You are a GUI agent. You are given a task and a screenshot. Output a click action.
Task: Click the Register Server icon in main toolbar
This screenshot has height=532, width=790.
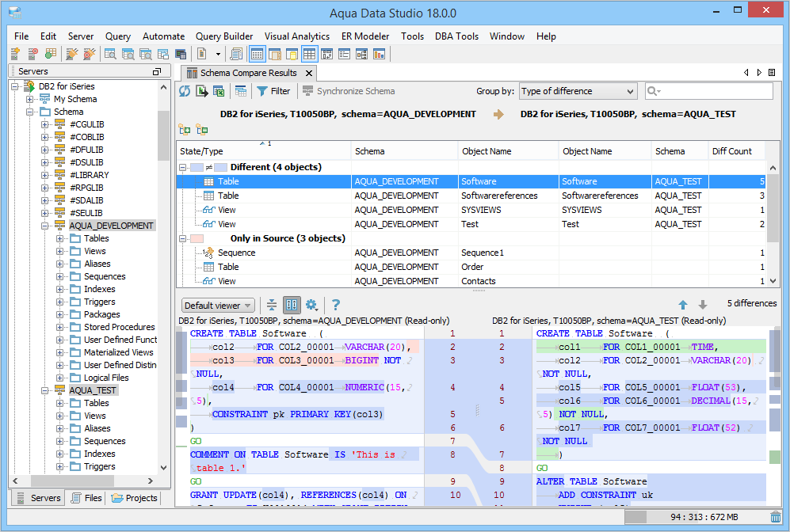point(16,54)
